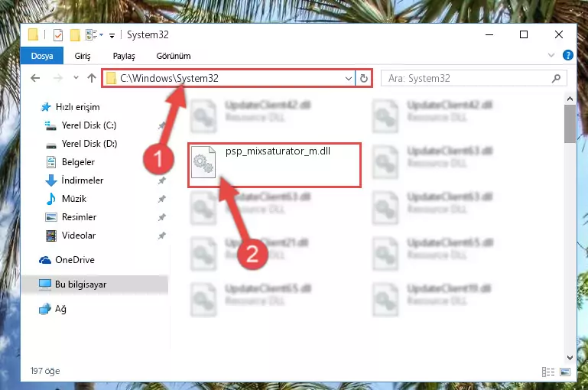Open the view layout quick access dropdown
Viewport: 588px width, 390px height.
tap(94, 35)
